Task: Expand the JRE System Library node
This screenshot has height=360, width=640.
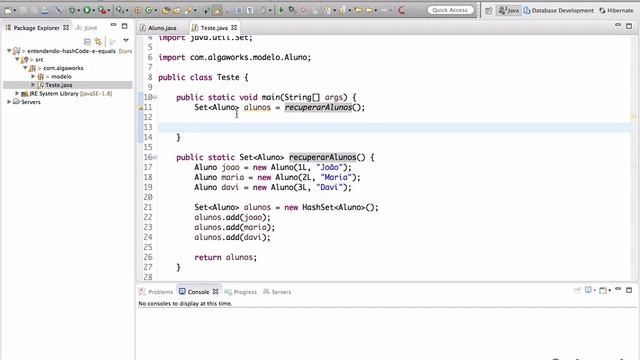Action: tap(17, 93)
